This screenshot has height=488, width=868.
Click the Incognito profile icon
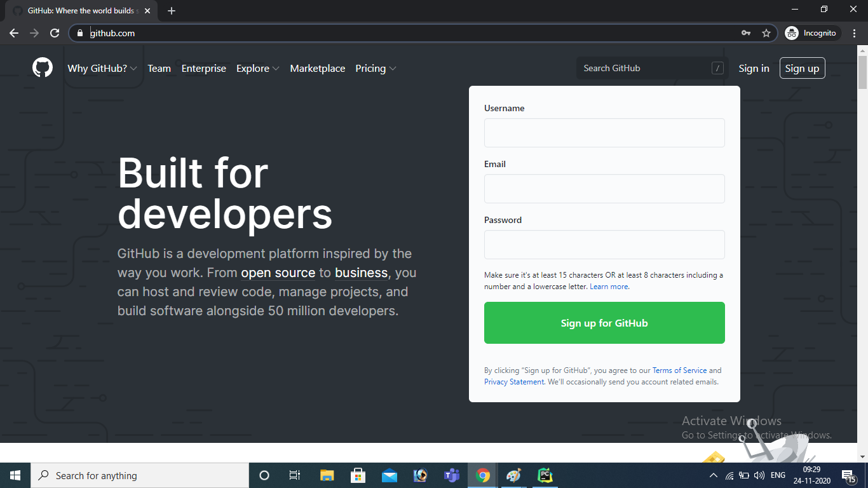[x=792, y=32]
